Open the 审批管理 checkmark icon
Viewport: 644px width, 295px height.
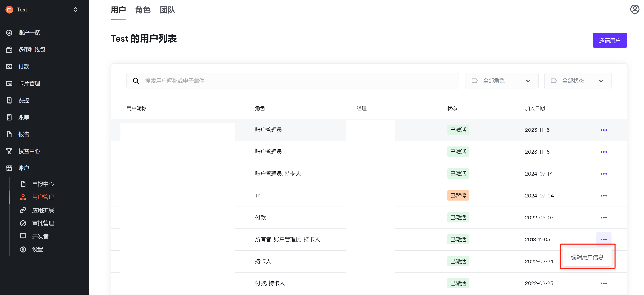23,223
